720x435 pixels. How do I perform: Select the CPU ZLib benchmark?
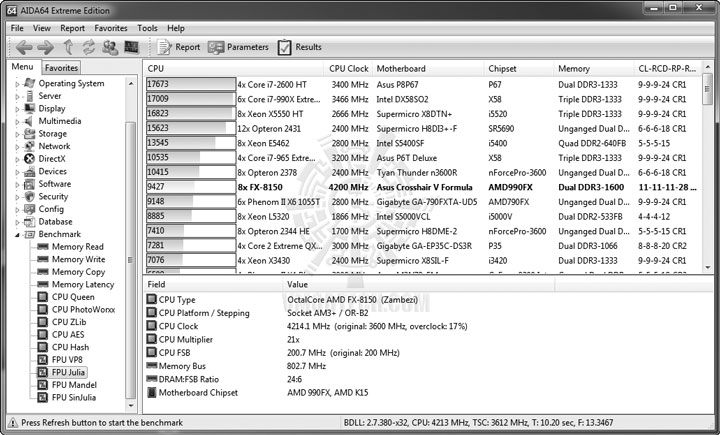69,322
